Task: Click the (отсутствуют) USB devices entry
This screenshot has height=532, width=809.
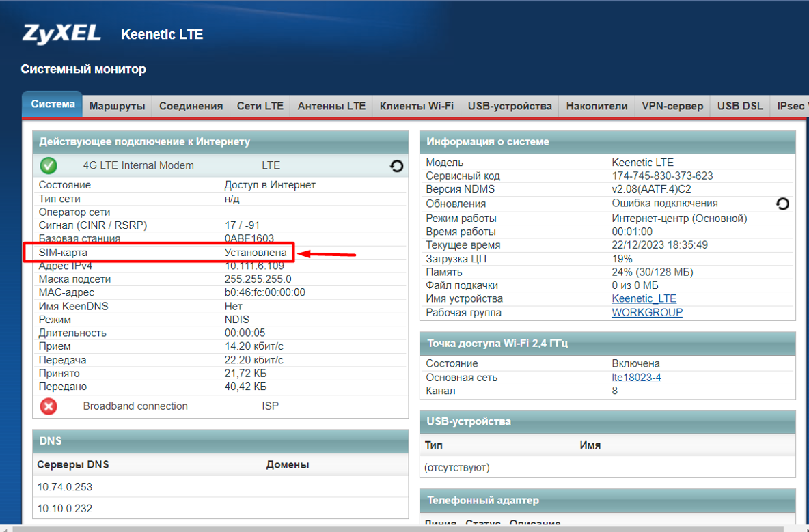Action: point(456,468)
